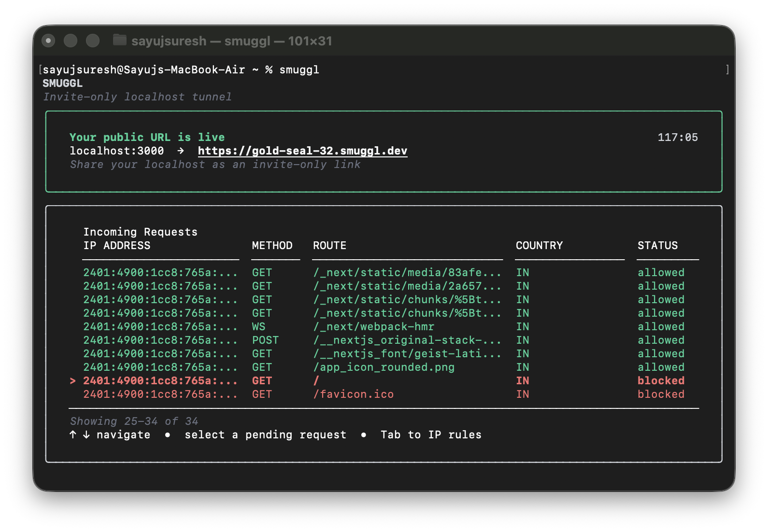Click the terminal window title text
This screenshot has width=768, height=532.
point(231,41)
